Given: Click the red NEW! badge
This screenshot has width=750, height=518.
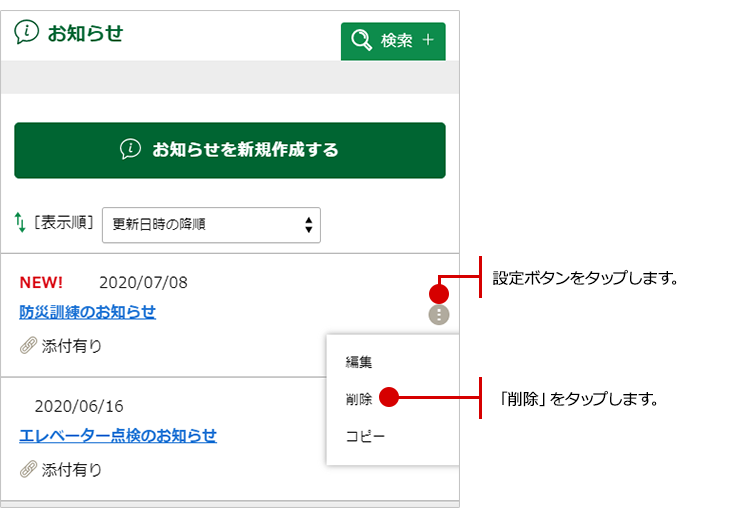Looking at the screenshot, I should [41, 282].
